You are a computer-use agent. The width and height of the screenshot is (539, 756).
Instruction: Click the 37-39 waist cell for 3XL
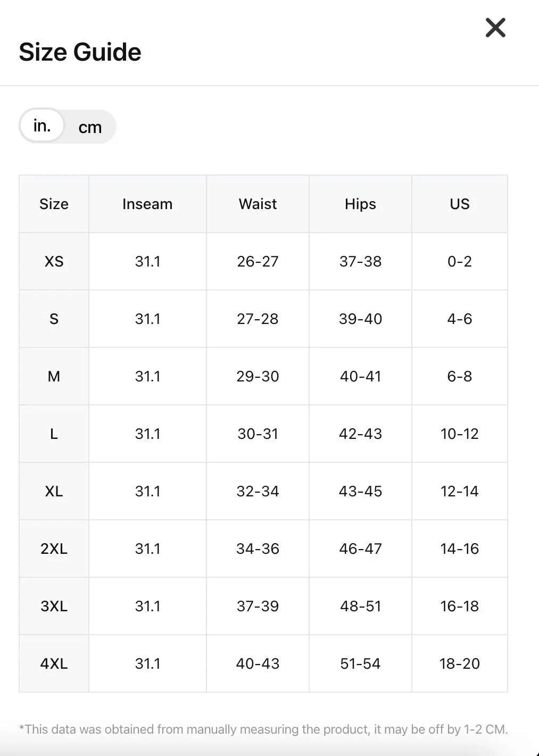(x=258, y=606)
